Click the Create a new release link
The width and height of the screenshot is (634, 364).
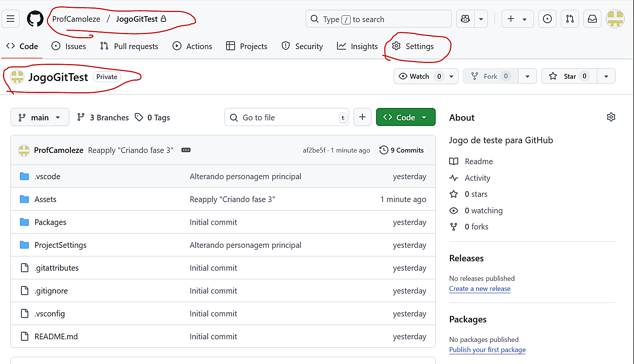click(x=480, y=289)
